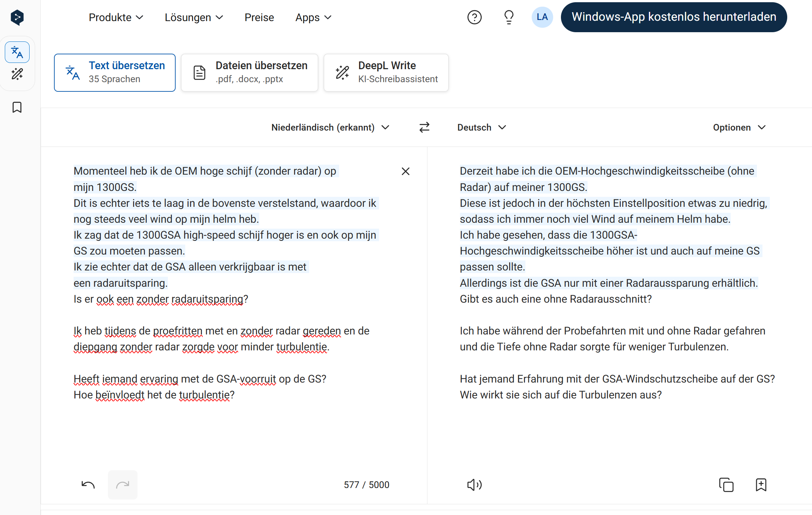Download the Windows app for free

click(674, 17)
